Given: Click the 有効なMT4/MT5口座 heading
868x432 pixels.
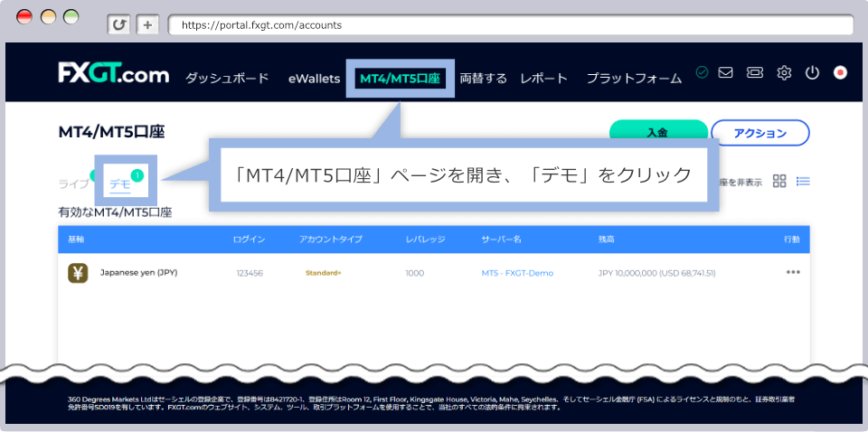Looking at the screenshot, I should (115, 212).
